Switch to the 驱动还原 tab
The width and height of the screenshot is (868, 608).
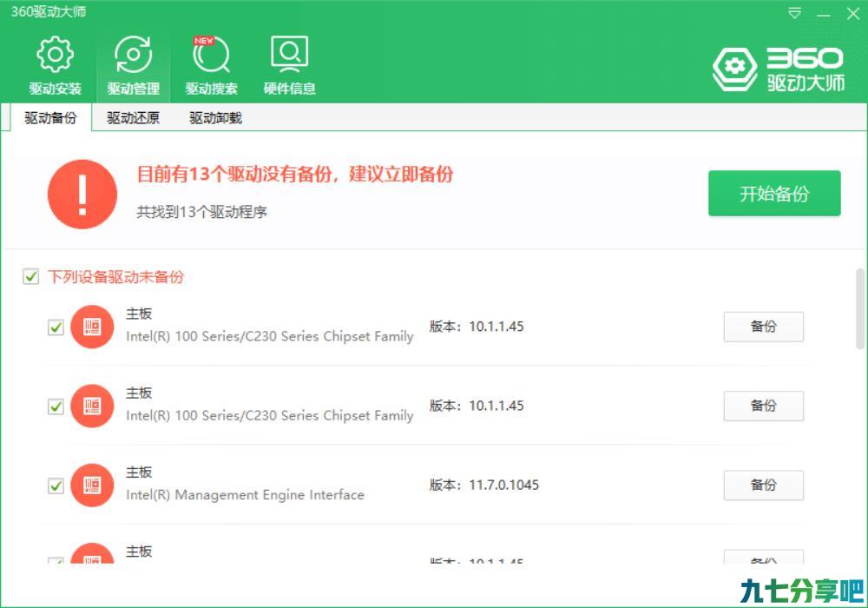click(x=133, y=118)
